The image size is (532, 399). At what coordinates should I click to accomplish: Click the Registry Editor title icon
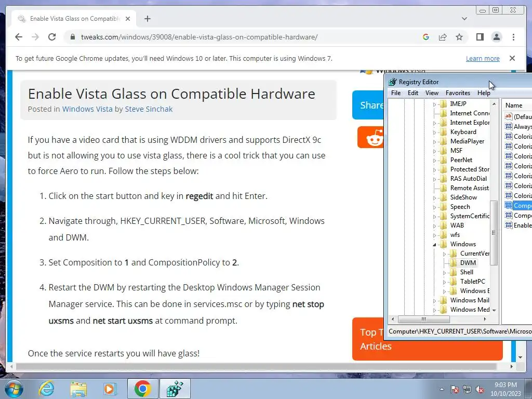click(x=393, y=82)
